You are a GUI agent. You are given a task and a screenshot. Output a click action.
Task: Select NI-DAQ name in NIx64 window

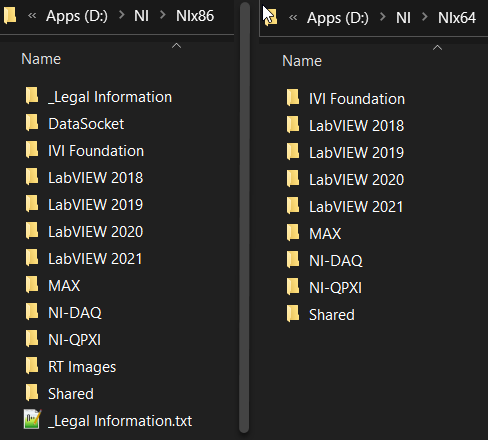coord(336,261)
